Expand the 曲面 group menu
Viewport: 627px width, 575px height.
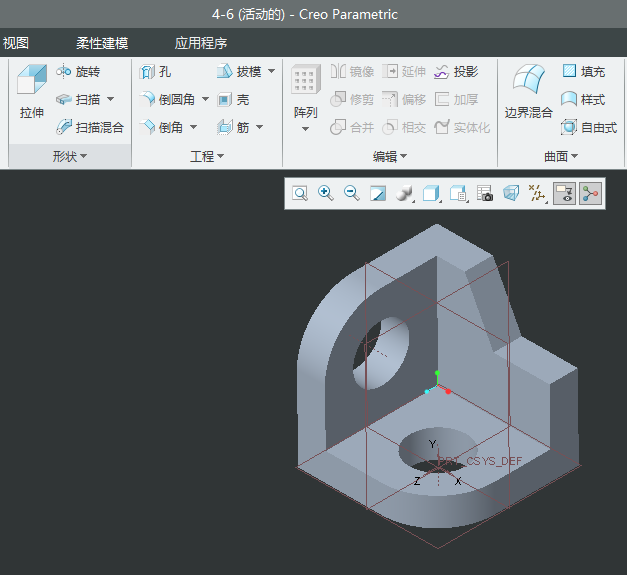(561, 156)
